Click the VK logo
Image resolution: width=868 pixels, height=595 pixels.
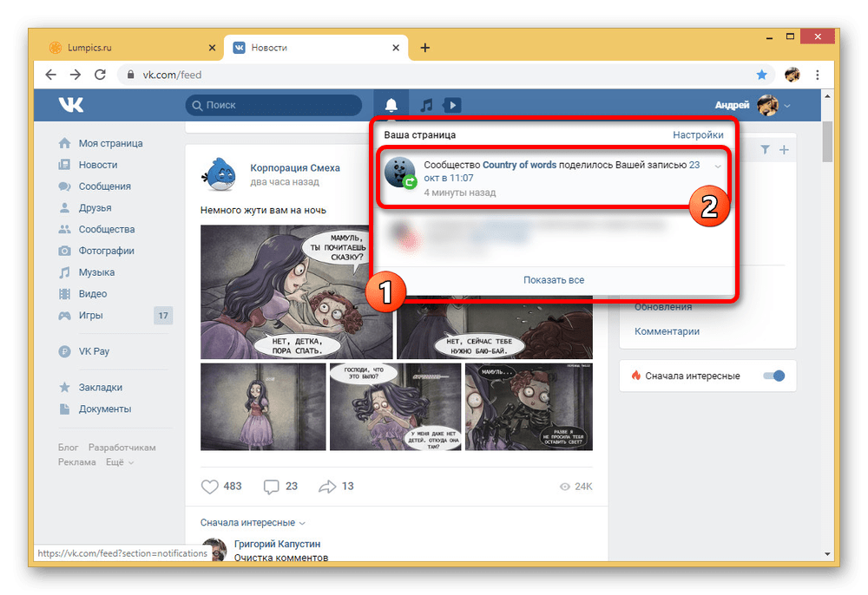coord(71,104)
